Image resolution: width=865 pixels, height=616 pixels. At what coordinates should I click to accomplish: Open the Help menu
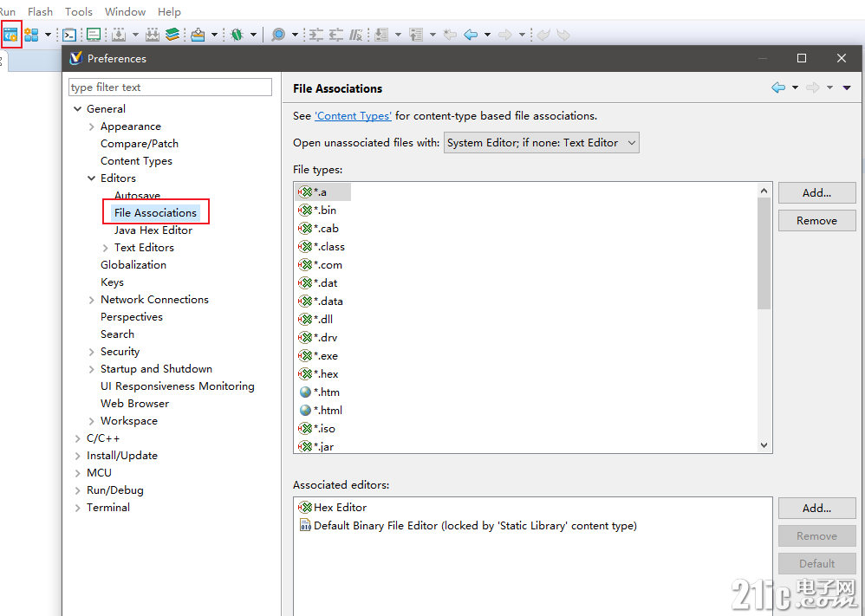tap(169, 11)
